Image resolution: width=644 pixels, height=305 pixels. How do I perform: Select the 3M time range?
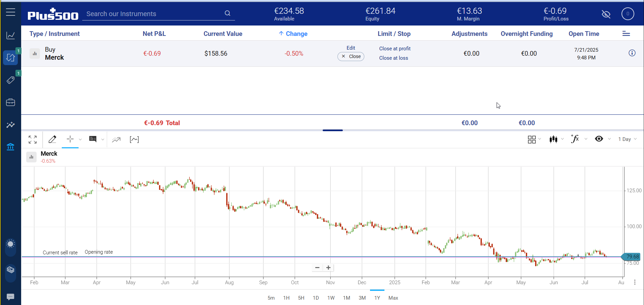tap(362, 298)
